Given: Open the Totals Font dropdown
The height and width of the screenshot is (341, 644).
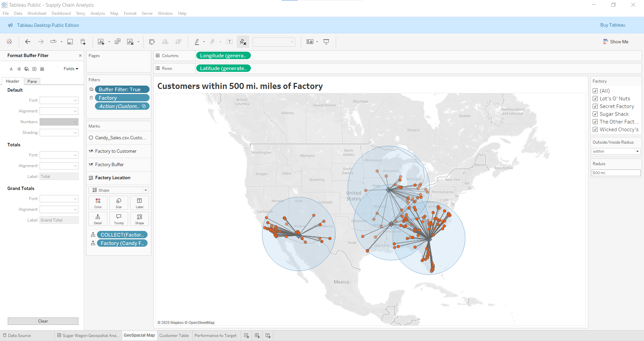Looking at the screenshot, I should coord(59,155).
